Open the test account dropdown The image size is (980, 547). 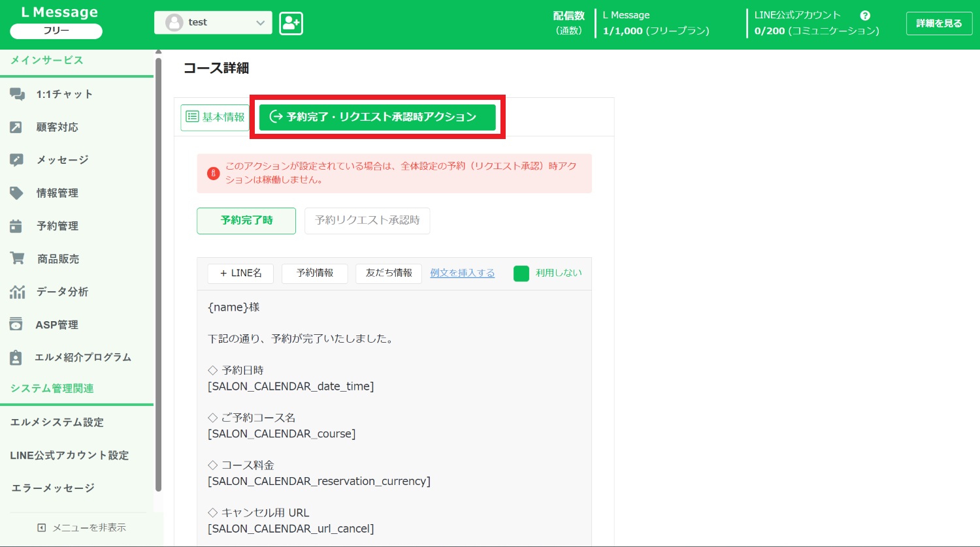point(213,23)
